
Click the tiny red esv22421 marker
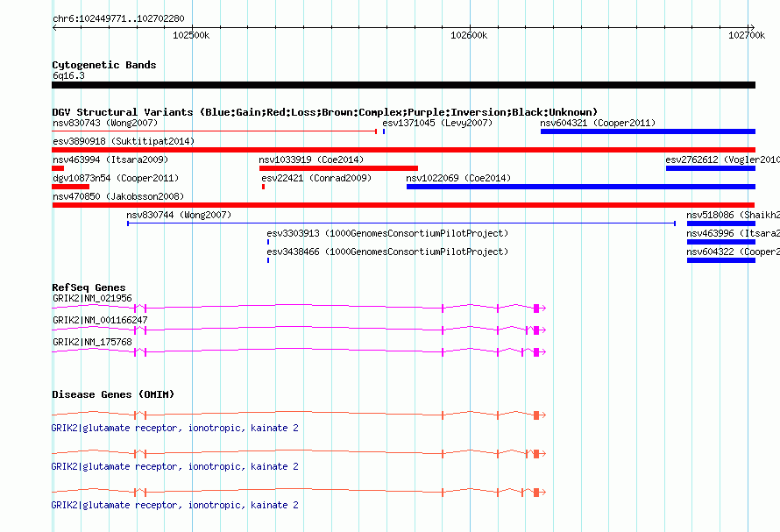(263, 187)
